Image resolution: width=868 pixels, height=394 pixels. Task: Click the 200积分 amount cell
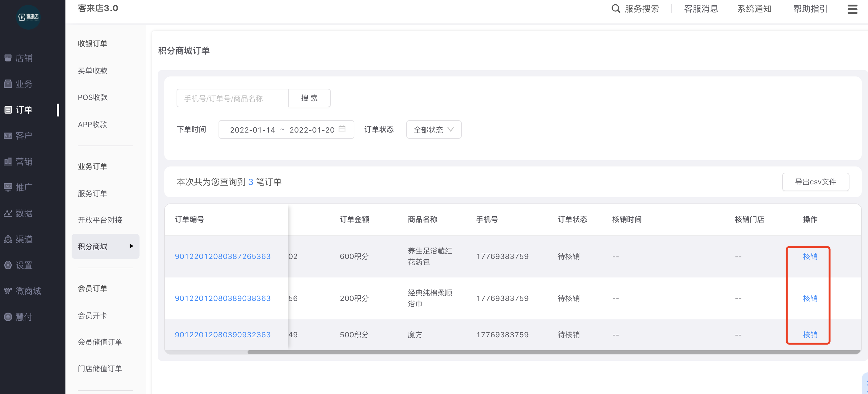coord(354,298)
